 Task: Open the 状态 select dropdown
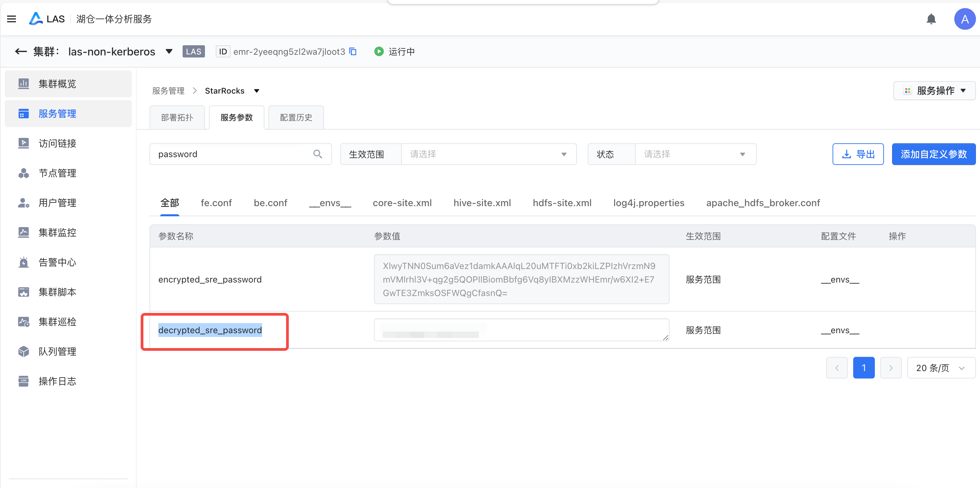695,154
